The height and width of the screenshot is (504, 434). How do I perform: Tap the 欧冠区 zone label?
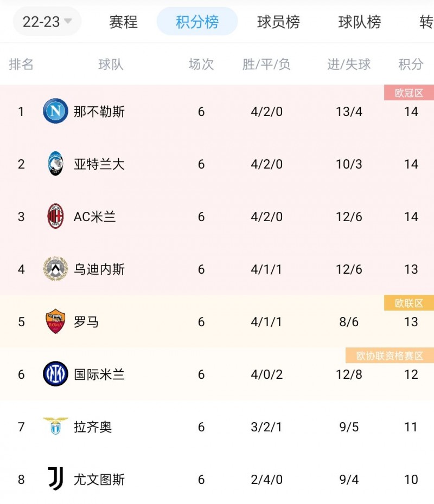coord(409,93)
